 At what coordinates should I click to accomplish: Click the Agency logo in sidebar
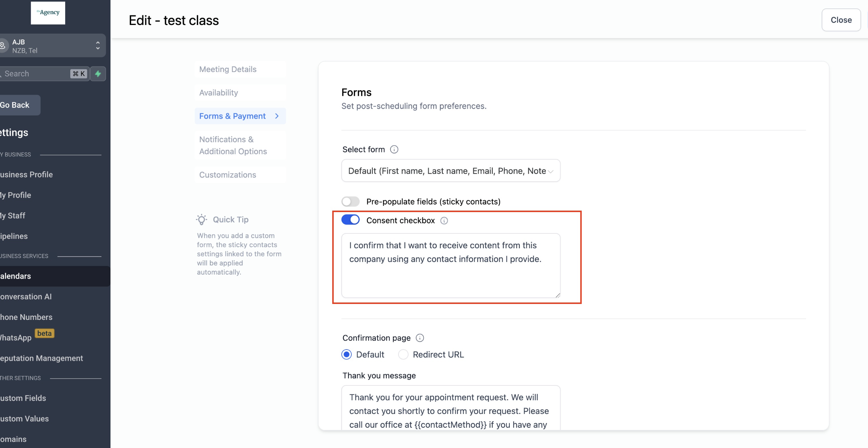[x=48, y=13]
